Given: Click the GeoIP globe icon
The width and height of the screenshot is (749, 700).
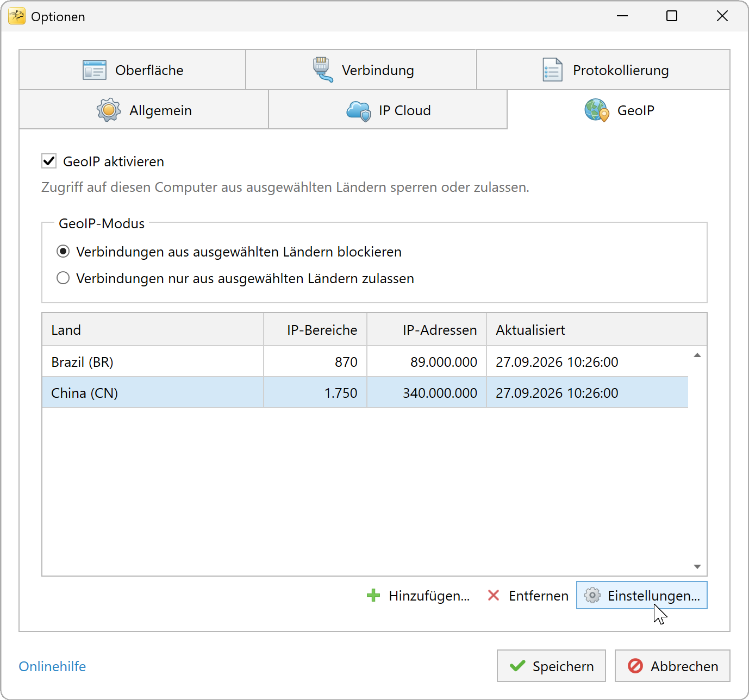Looking at the screenshot, I should tap(597, 110).
